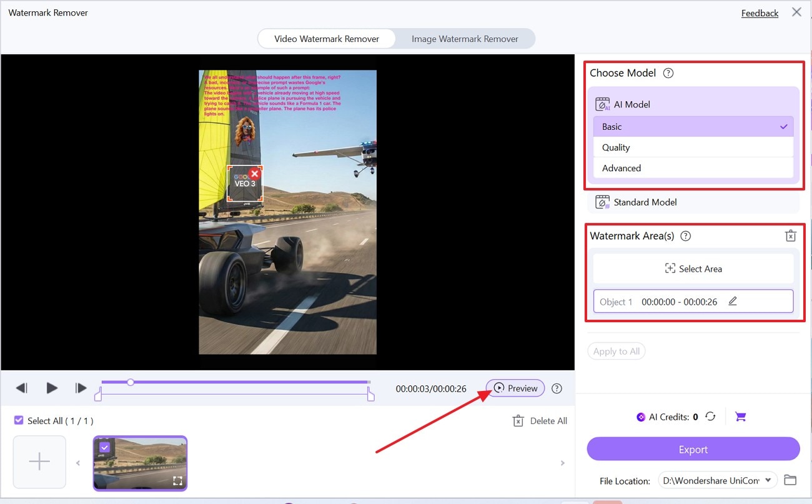The height and width of the screenshot is (504, 812).
Task: Click the Export button
Action: [x=693, y=449]
